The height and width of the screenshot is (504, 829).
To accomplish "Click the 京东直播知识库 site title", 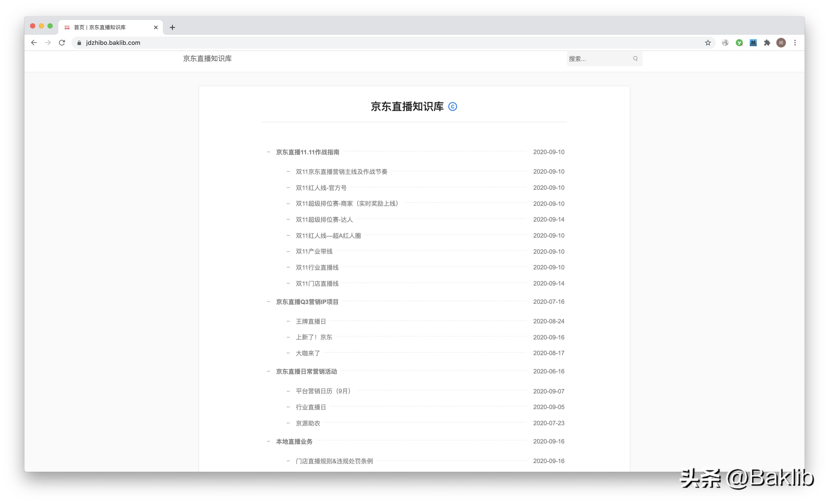I will pyautogui.click(x=208, y=59).
